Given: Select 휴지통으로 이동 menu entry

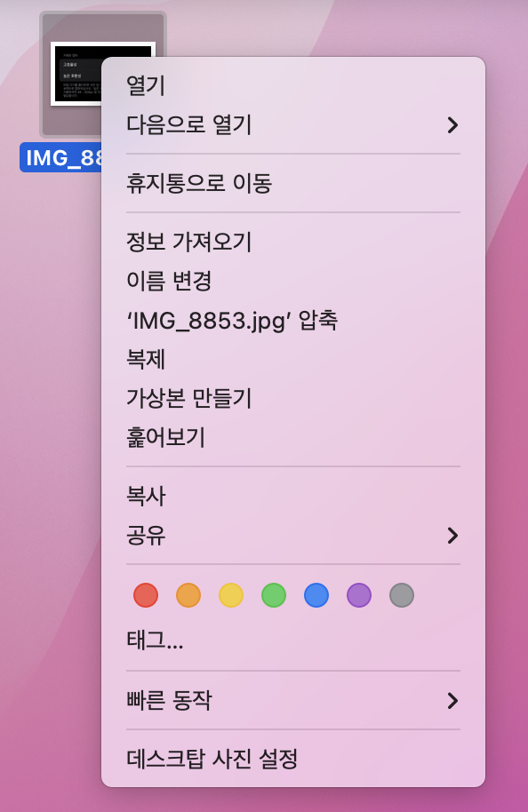Looking at the screenshot, I should (x=293, y=183).
